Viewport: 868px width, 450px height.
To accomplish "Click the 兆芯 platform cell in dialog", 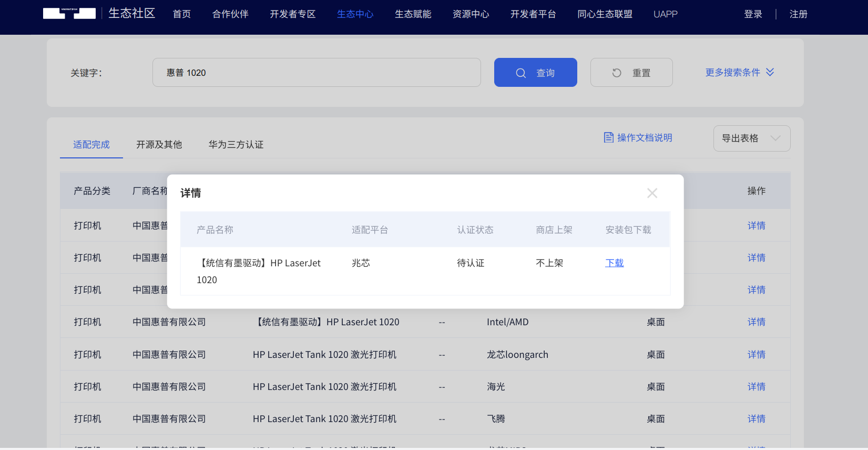I will click(x=361, y=263).
